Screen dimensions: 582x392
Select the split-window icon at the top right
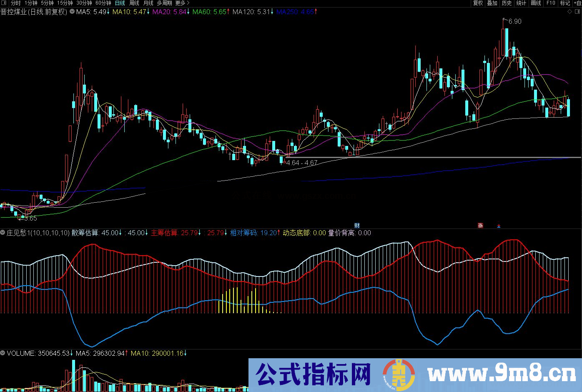click(578, 11)
